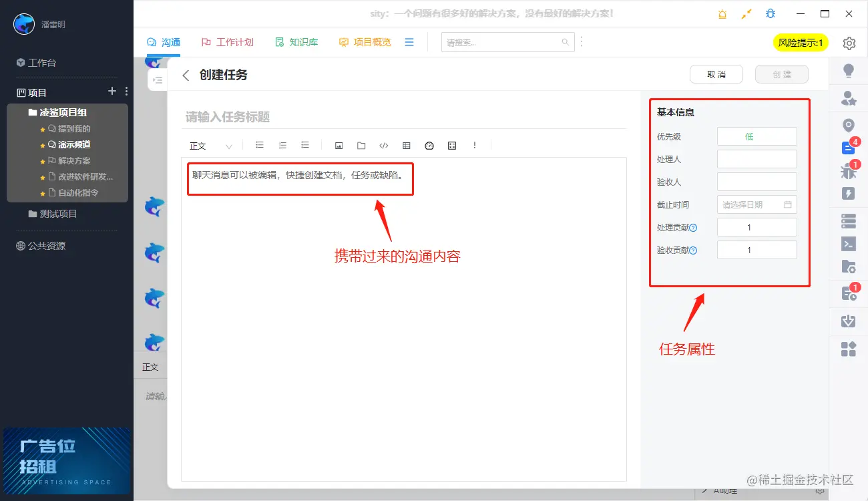Switch to the 知识库 tab
Screen dimensions: 868x501
[296, 42]
